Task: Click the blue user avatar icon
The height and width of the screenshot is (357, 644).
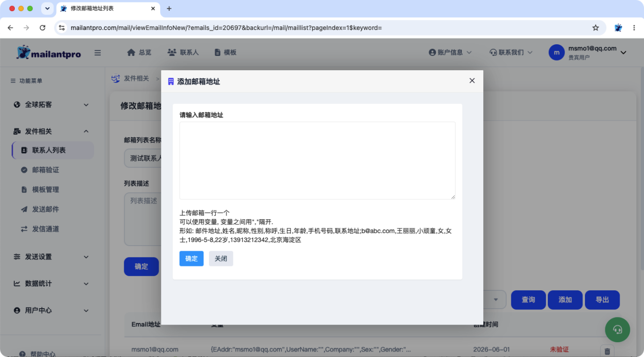Action: click(557, 52)
